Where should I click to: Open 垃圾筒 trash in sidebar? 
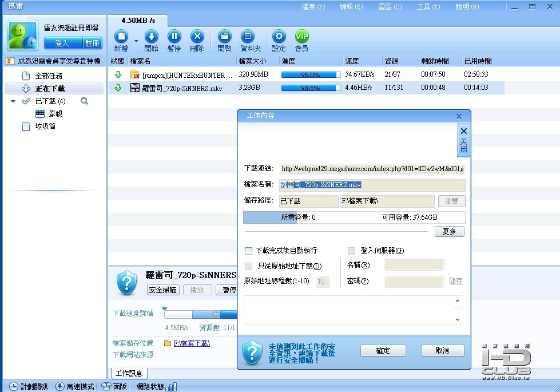(45, 126)
